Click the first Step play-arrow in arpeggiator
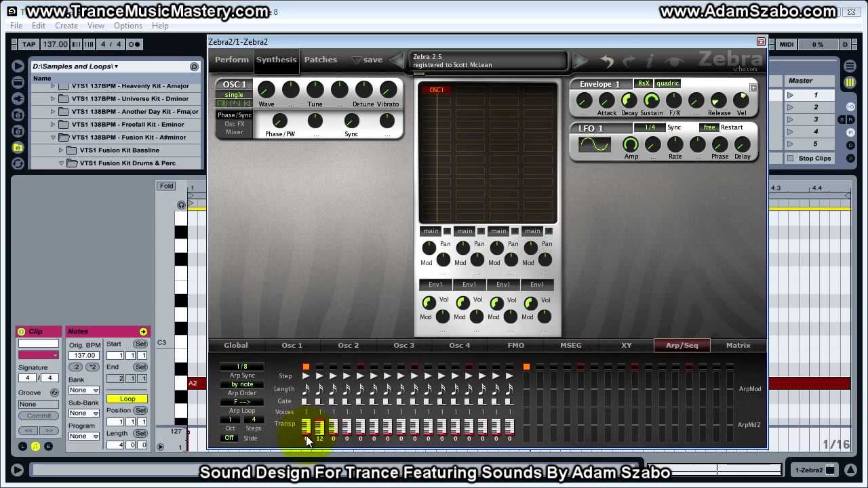868x488 pixels. (306, 375)
